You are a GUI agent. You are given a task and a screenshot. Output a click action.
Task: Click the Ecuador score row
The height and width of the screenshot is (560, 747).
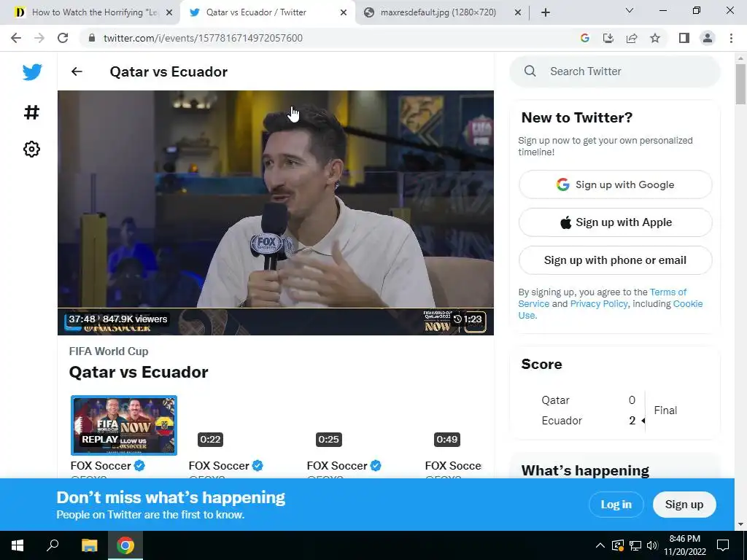click(x=589, y=421)
